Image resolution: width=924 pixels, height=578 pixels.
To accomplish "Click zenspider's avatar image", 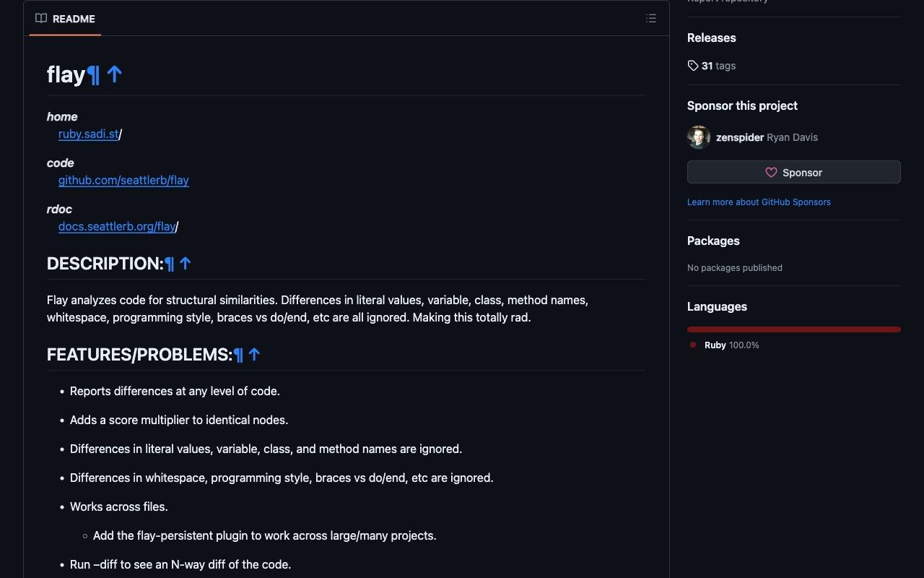I will pyautogui.click(x=699, y=137).
